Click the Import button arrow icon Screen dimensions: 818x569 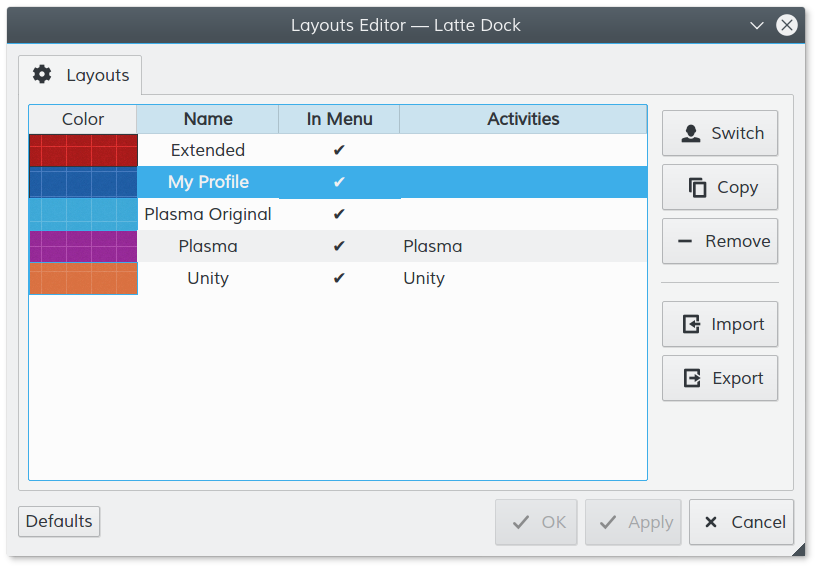pyautogui.click(x=691, y=324)
